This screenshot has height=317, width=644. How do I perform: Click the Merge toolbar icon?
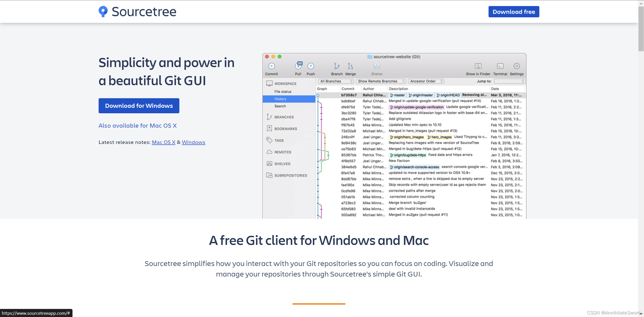[350, 66]
